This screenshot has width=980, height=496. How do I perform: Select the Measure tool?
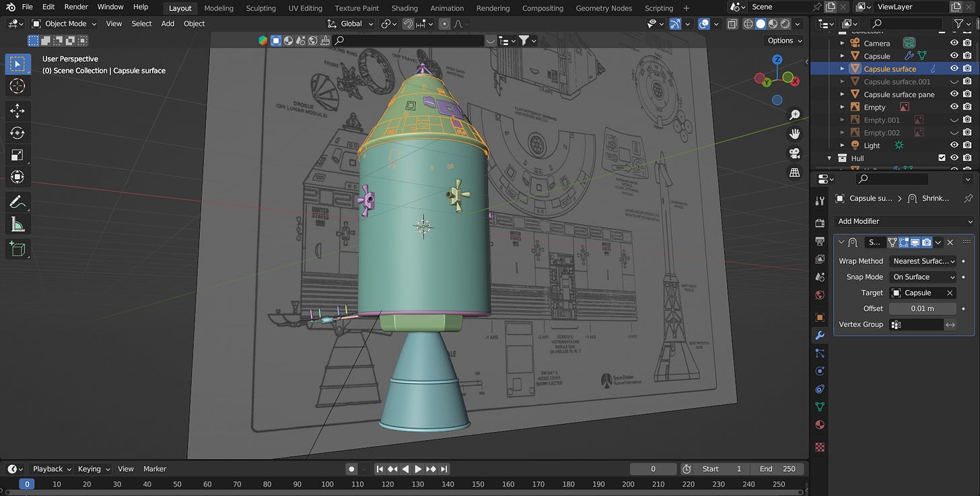(x=17, y=224)
